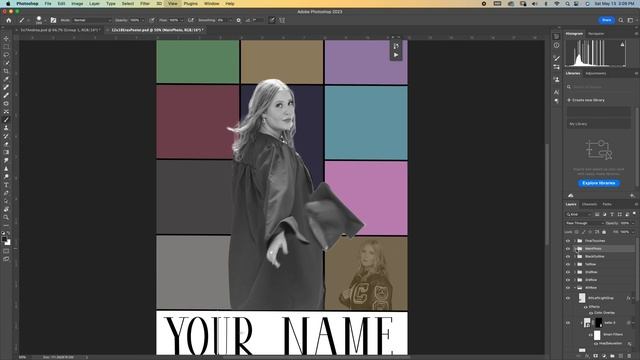This screenshot has height=360, width=640.
Task: Toggle airbrush-style build-up in options bar
Action: point(191,20)
